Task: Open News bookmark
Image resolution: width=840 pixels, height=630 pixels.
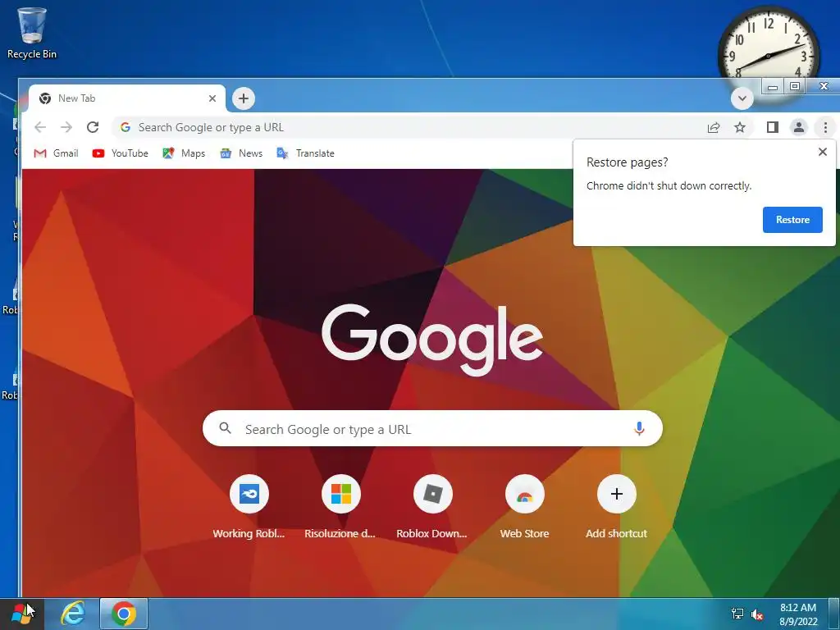Action: pos(241,153)
